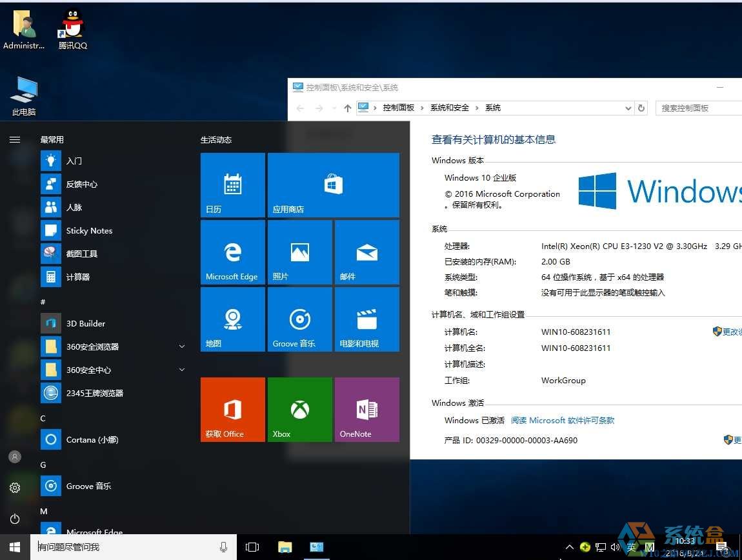Expand the 360安全浏览器 folder chevron
The width and height of the screenshot is (742, 560).
pyautogui.click(x=182, y=346)
